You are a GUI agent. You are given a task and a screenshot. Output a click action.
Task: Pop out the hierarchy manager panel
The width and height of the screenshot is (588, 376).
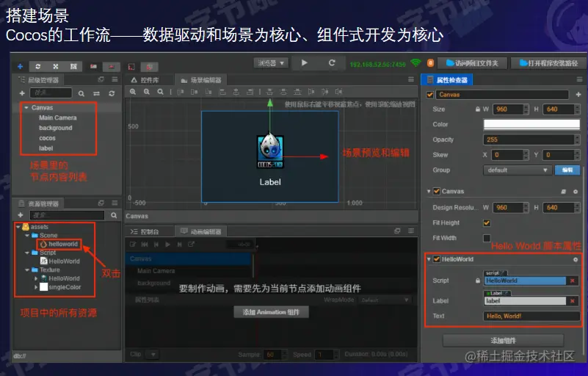(x=101, y=79)
